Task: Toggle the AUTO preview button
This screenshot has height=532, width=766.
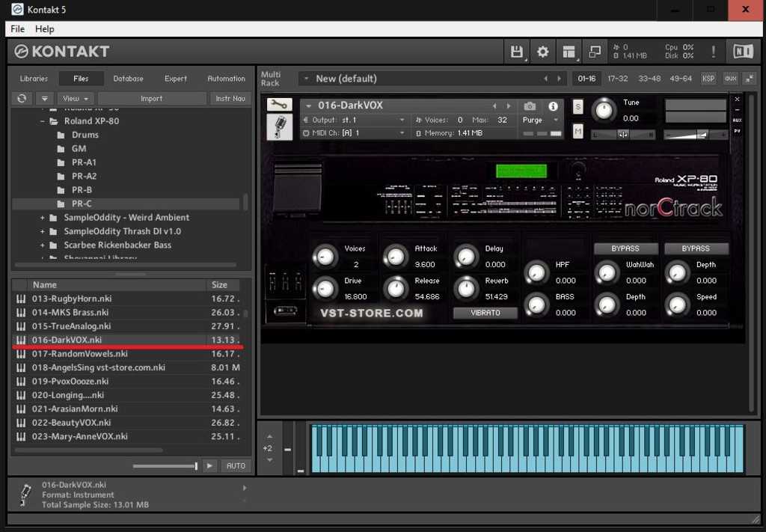Action: point(236,465)
